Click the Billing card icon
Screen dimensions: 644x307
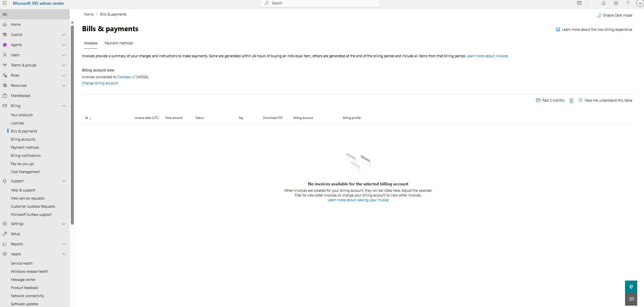click(x=5, y=106)
